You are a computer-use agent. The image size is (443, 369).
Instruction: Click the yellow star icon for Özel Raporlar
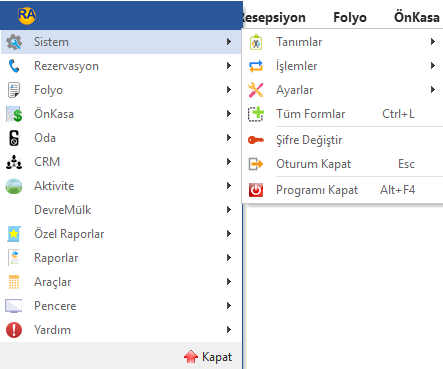point(14,234)
